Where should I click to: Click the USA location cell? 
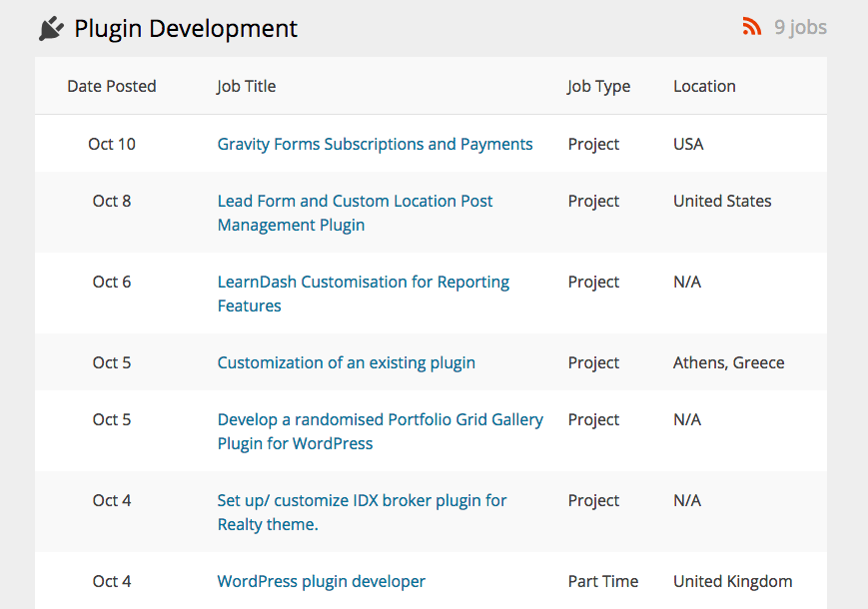[x=688, y=144]
